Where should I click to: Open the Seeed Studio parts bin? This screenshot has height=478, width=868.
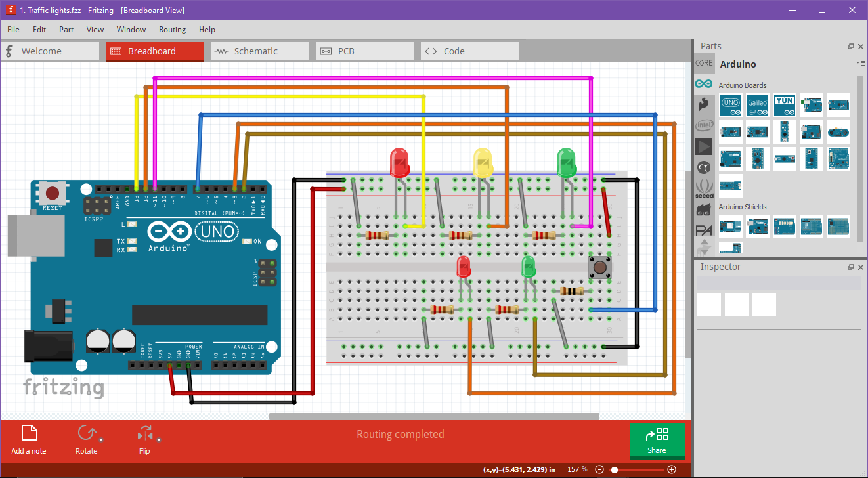(704, 188)
